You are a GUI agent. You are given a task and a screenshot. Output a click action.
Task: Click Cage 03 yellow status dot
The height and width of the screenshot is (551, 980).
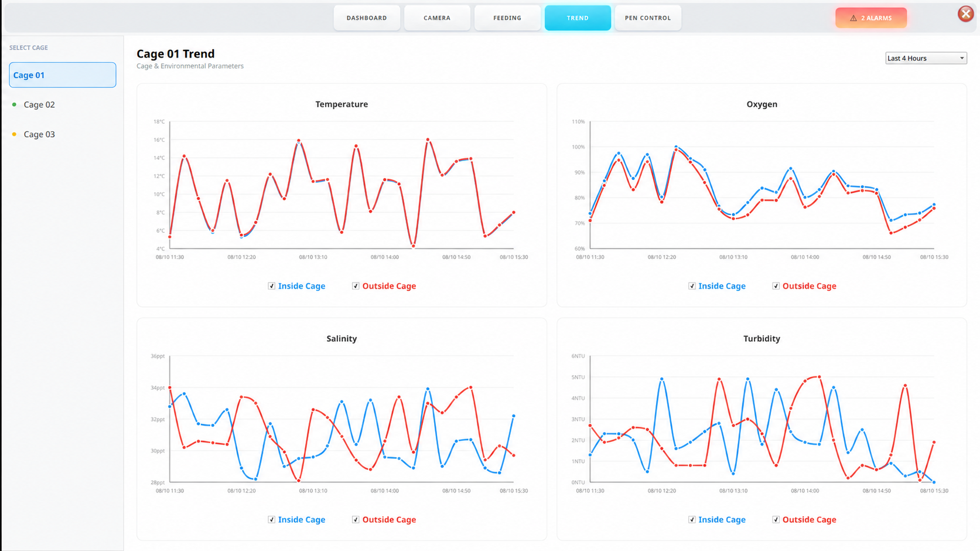[x=14, y=134]
